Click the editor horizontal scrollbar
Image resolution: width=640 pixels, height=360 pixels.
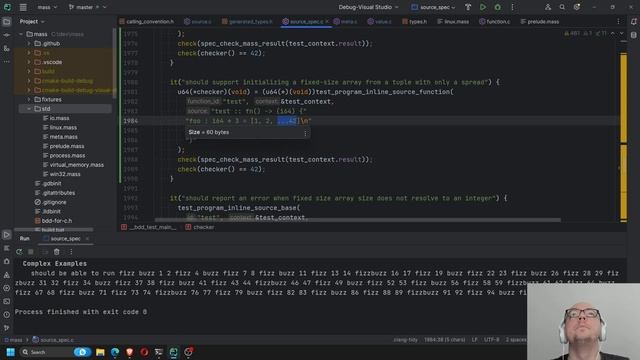click(358, 220)
